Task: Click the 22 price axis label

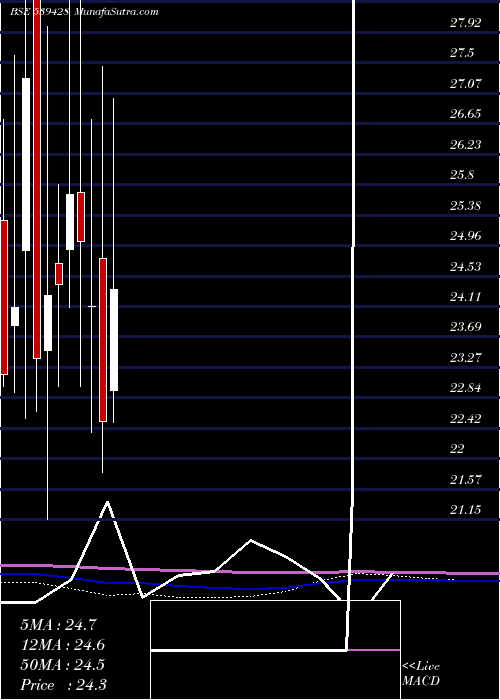Action: tap(458, 449)
